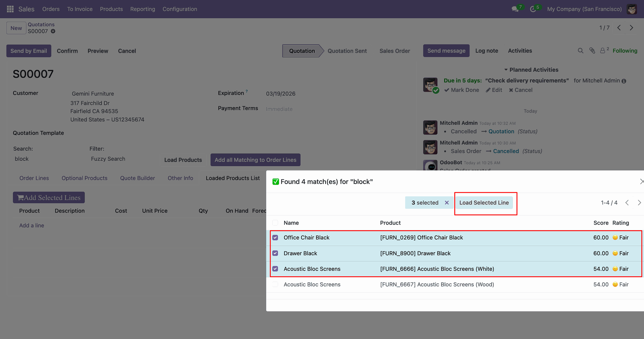Screen dimensions: 644x339
Task: Toggle select-all checkbox in matches header
Action: pos(275,223)
